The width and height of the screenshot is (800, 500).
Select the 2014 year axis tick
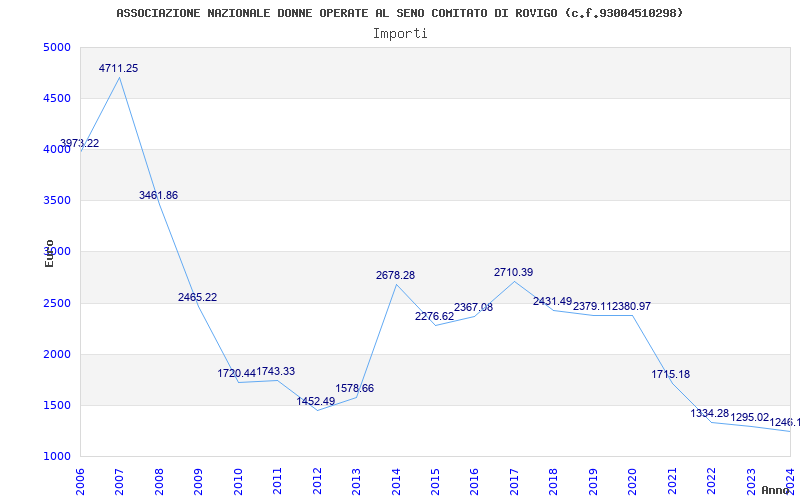click(396, 478)
